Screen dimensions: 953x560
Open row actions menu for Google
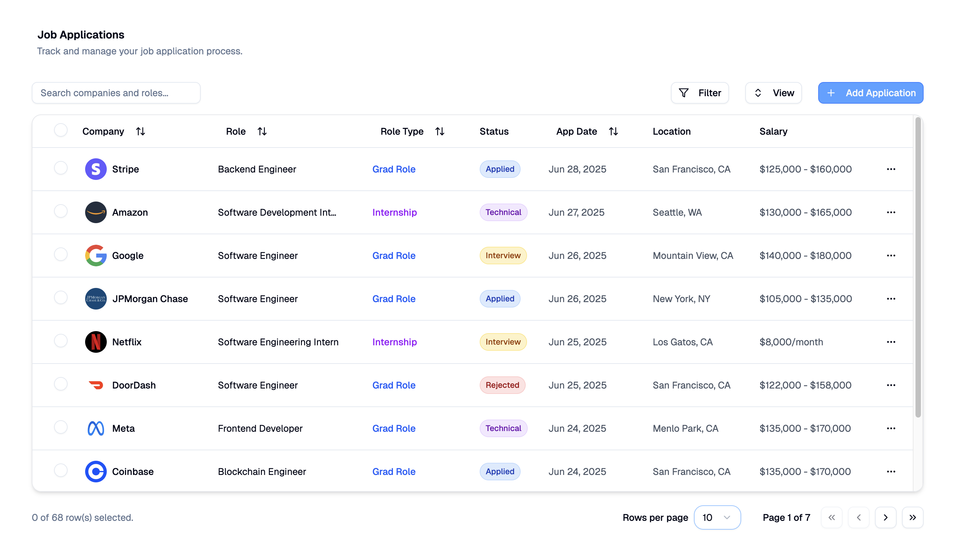tap(891, 256)
